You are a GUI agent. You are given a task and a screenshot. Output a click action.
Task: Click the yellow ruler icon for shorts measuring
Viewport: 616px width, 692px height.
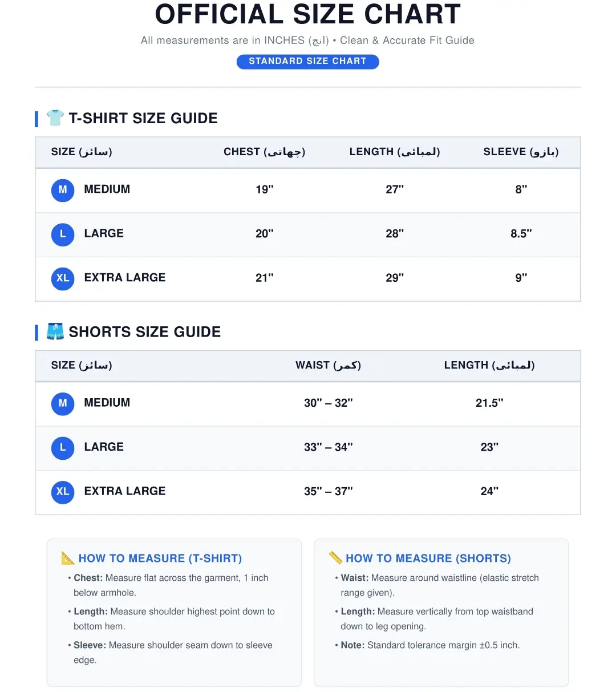point(335,558)
